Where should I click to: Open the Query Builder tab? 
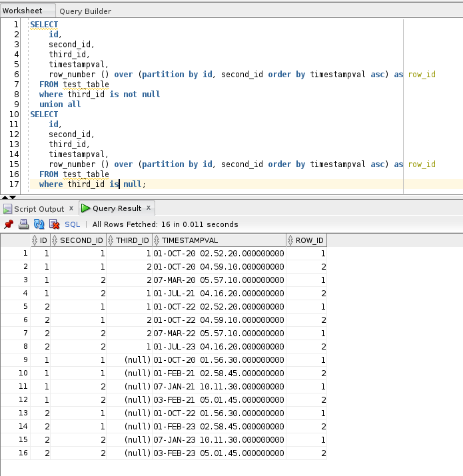coord(85,11)
